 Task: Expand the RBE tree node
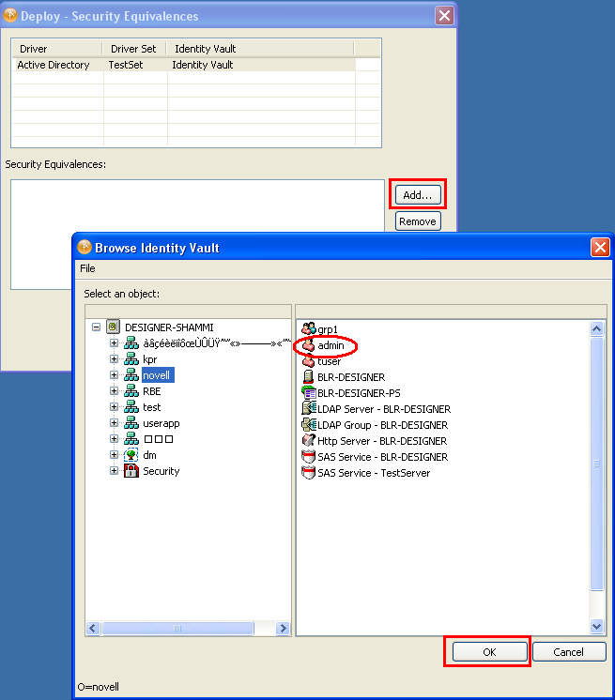114,391
